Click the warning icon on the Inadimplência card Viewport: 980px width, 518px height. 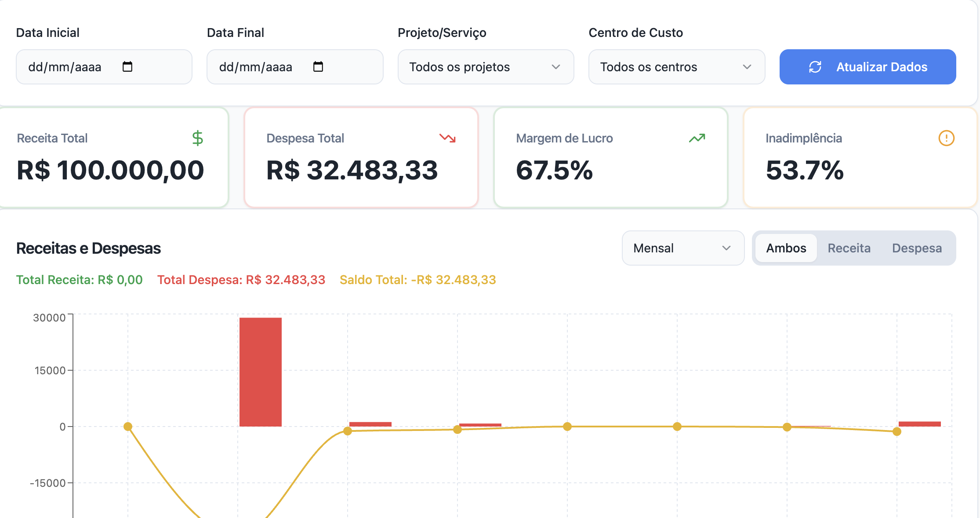coord(946,138)
